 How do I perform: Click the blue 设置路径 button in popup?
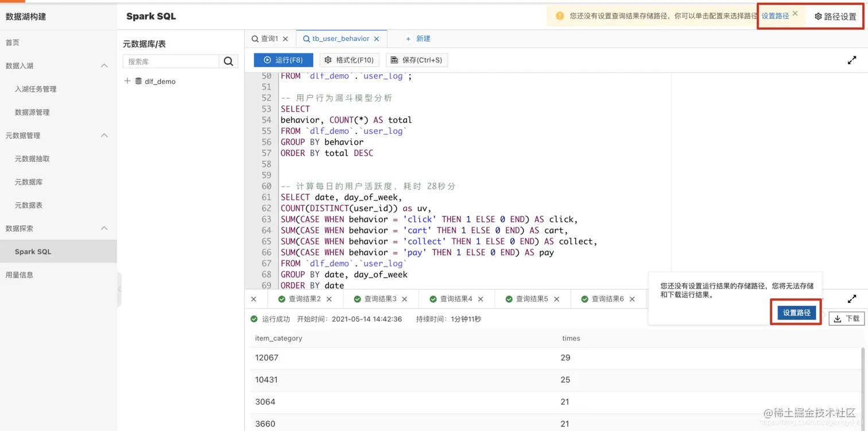(797, 313)
